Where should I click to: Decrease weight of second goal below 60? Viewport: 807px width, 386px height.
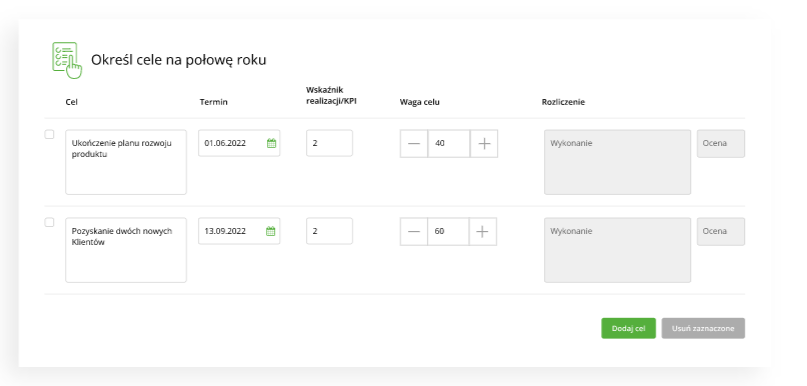[414, 232]
